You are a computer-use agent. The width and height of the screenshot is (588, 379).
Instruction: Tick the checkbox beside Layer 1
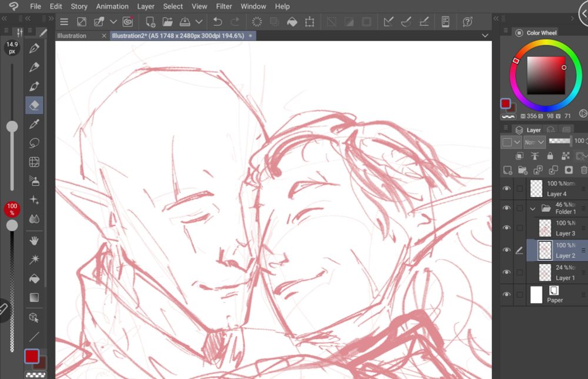tap(520, 272)
